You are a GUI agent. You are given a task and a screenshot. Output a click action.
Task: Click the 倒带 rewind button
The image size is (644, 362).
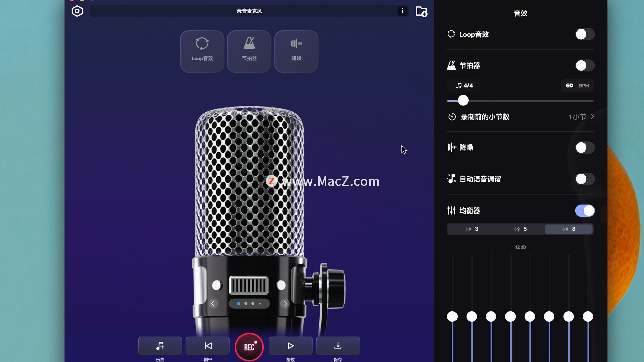point(208,346)
